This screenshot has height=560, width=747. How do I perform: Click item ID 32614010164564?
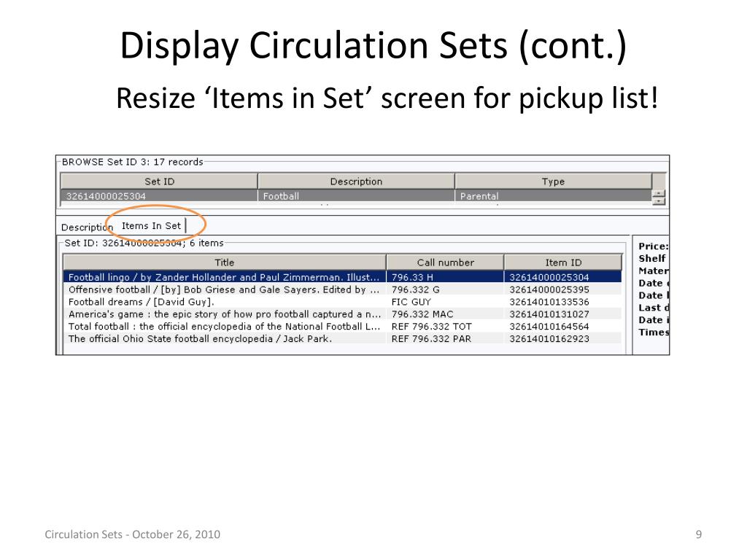[x=562, y=327]
